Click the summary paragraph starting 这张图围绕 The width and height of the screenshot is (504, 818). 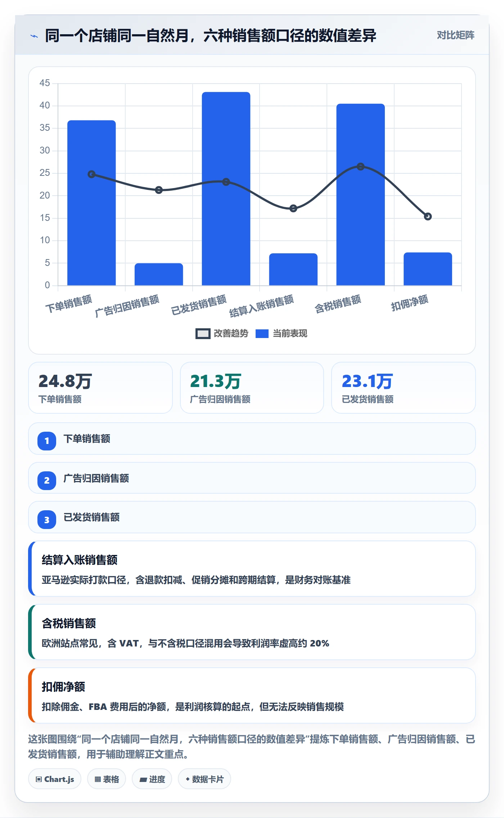(x=252, y=747)
